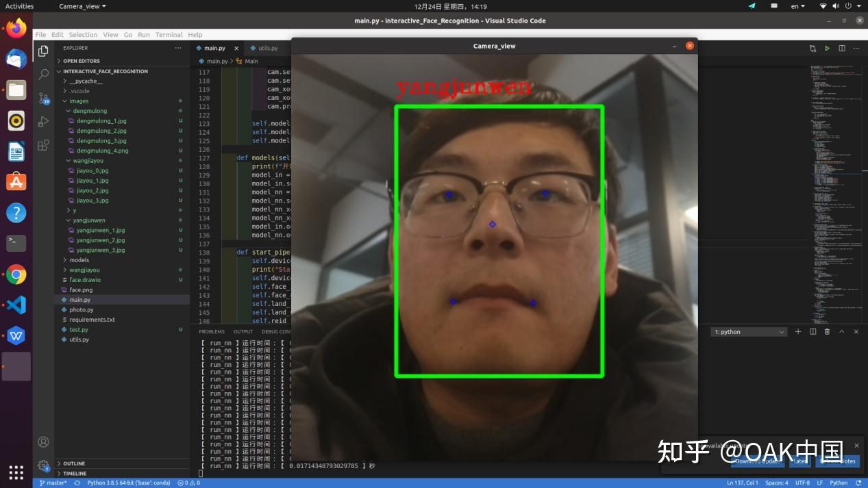Open the Run and Debug view
The width and height of the screenshot is (868, 488).
tap(43, 121)
